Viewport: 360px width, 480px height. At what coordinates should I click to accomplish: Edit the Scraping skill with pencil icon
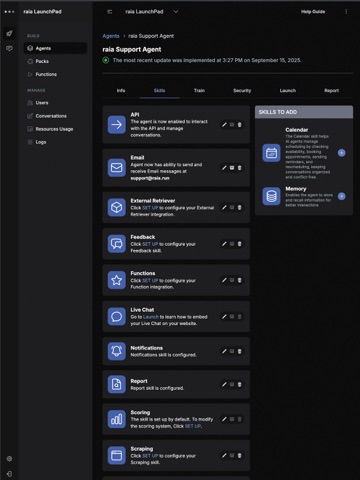(224, 455)
